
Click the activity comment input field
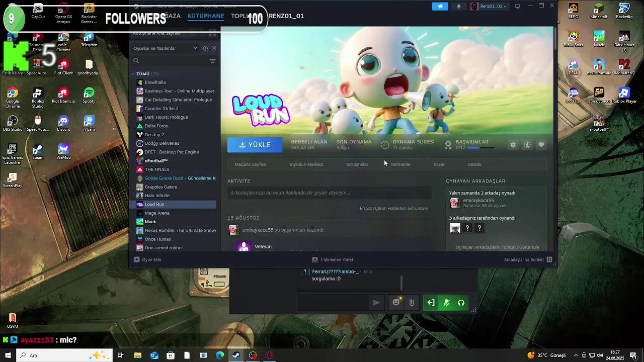click(330, 193)
